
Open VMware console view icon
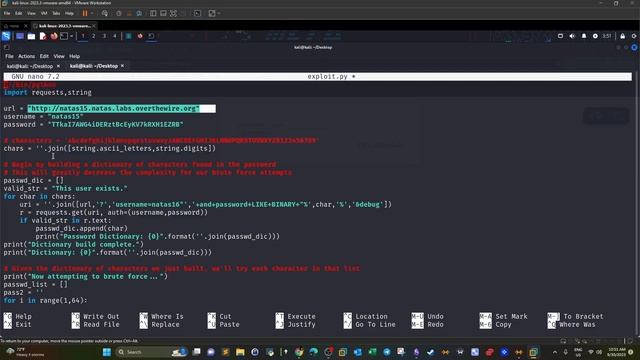(198, 13)
